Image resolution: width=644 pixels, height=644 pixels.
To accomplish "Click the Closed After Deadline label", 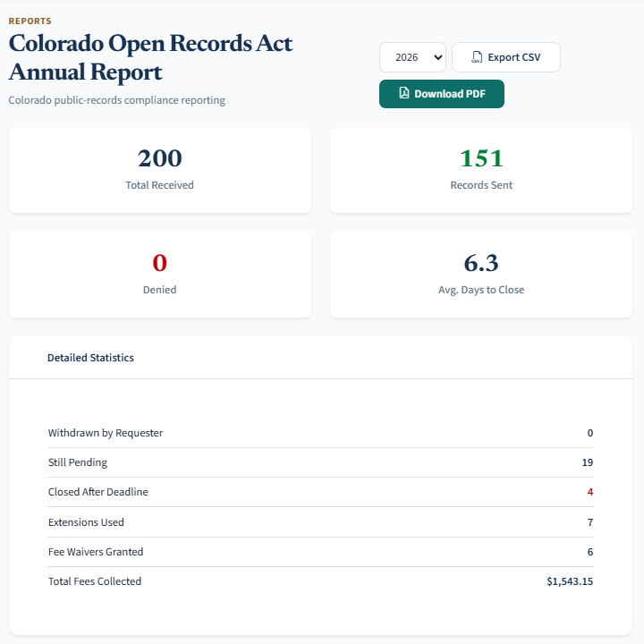I will point(97,492).
